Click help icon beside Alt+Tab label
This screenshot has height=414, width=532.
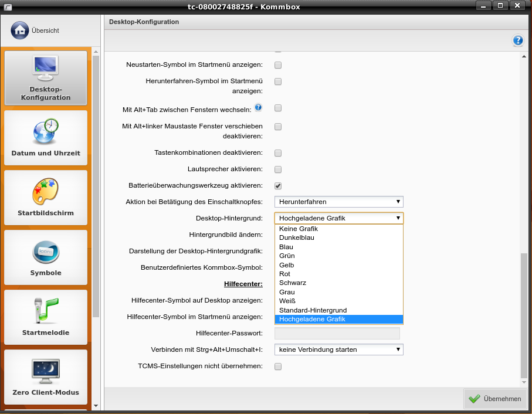pos(258,108)
